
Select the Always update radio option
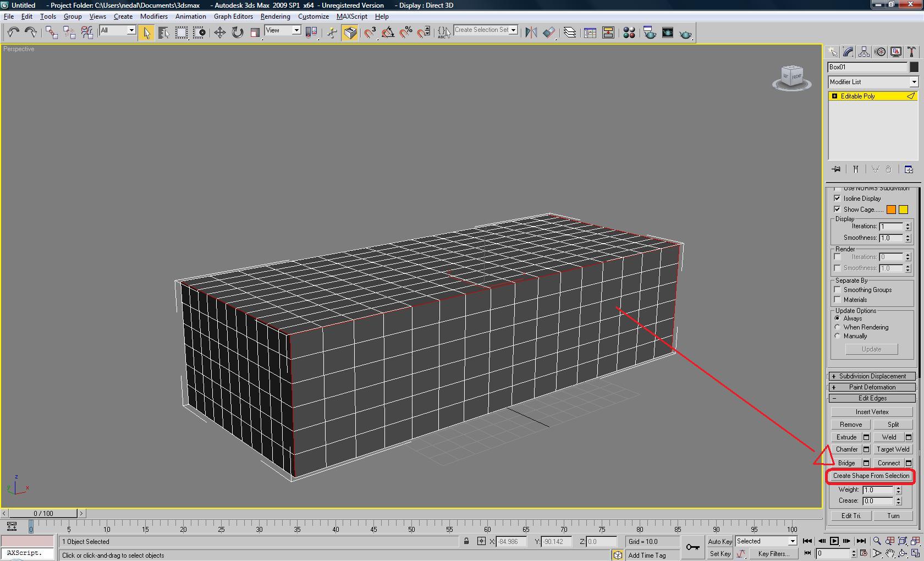click(x=837, y=318)
